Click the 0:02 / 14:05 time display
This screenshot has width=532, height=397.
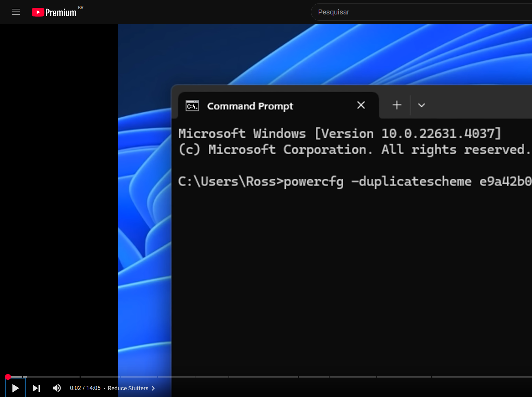85,388
